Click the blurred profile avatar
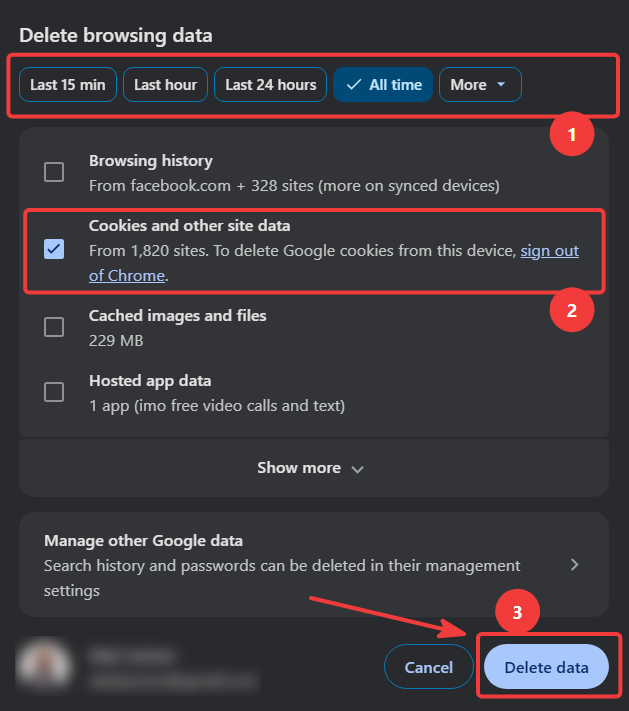 coord(44,666)
